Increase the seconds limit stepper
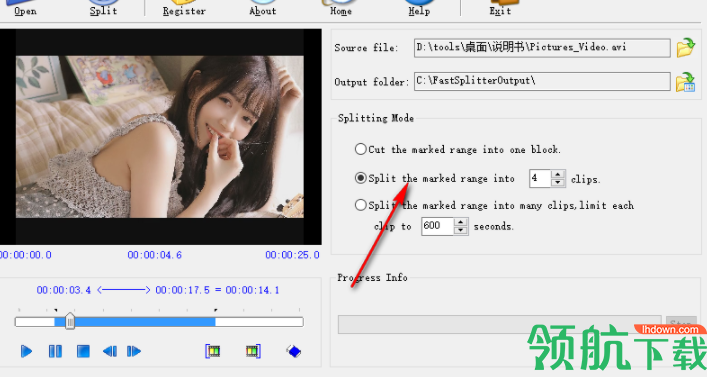The image size is (707, 377). click(460, 222)
